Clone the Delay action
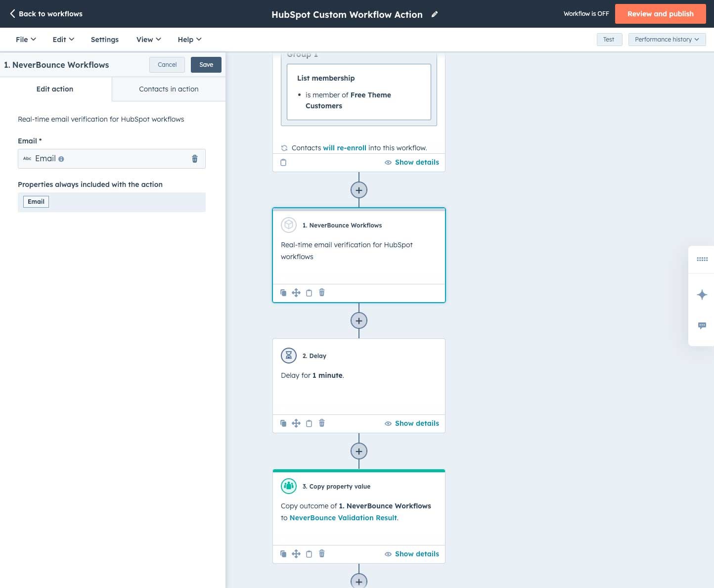Viewport: 714px width, 588px height. [283, 423]
